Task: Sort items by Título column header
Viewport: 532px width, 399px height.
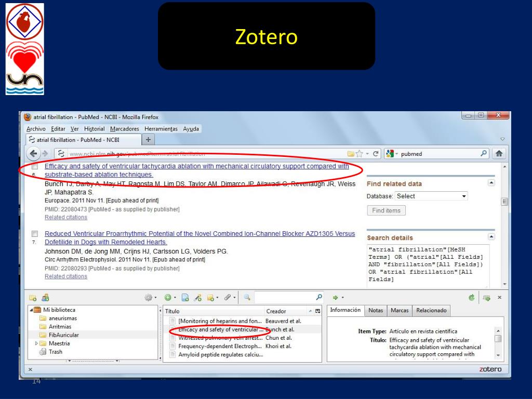Action: click(x=214, y=311)
